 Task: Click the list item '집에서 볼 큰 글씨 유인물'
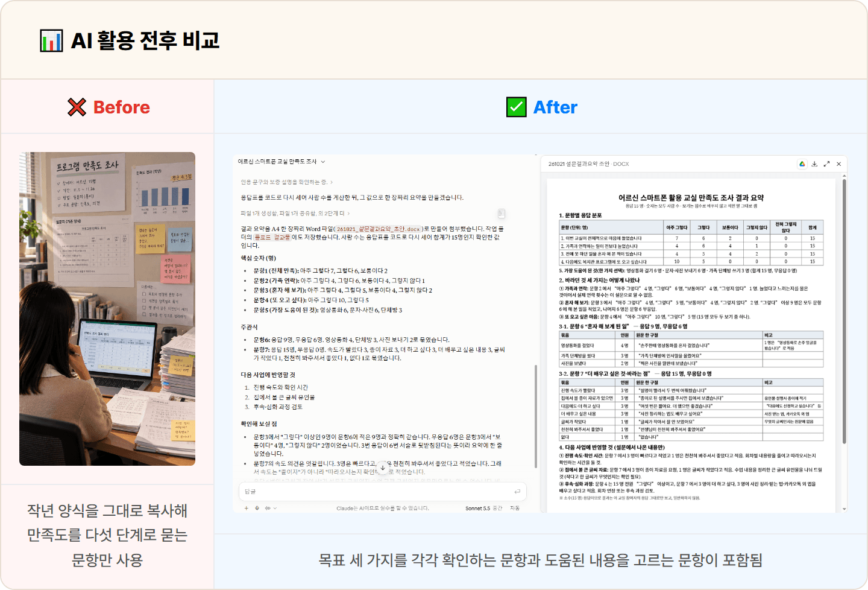coord(284,398)
